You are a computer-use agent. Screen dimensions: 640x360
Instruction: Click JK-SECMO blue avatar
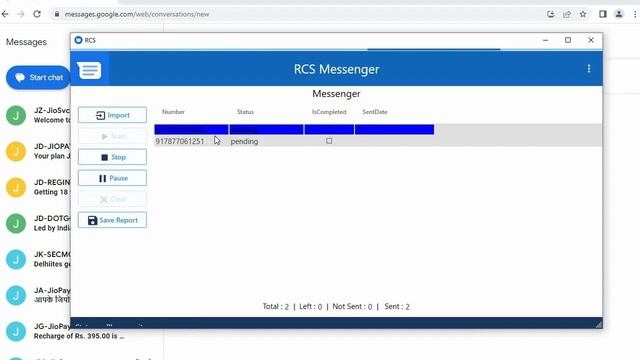16,260
